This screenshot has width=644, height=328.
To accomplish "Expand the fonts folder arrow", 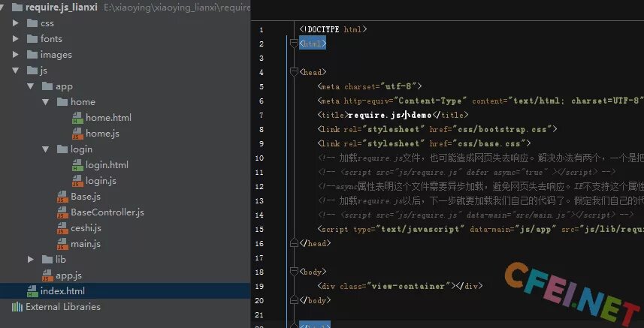I will pos(16,38).
